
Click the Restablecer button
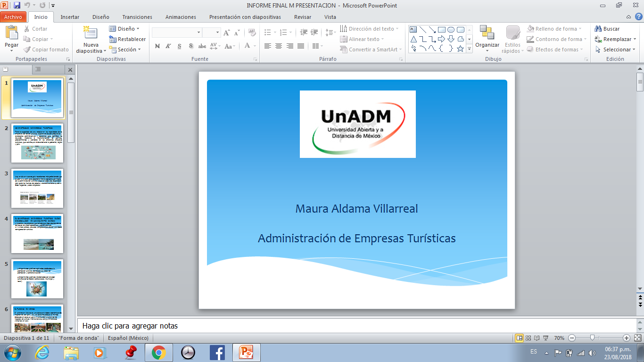pos(127,39)
